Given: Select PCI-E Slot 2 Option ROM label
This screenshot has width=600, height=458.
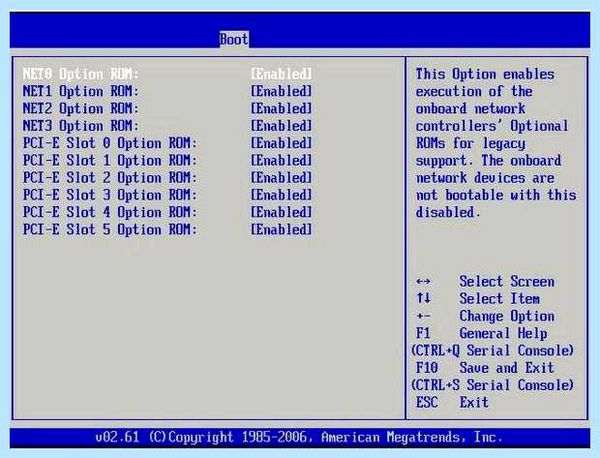Looking at the screenshot, I should pyautogui.click(x=110, y=178).
